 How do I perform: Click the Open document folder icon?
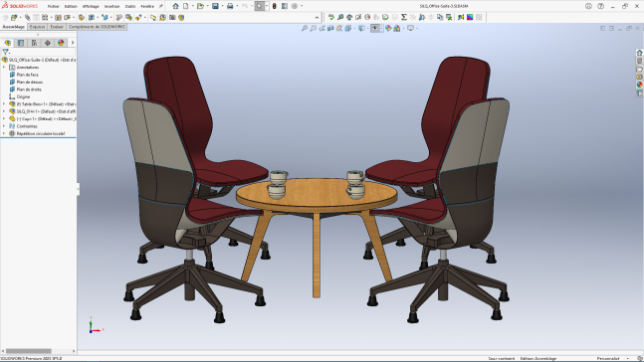[x=200, y=6]
